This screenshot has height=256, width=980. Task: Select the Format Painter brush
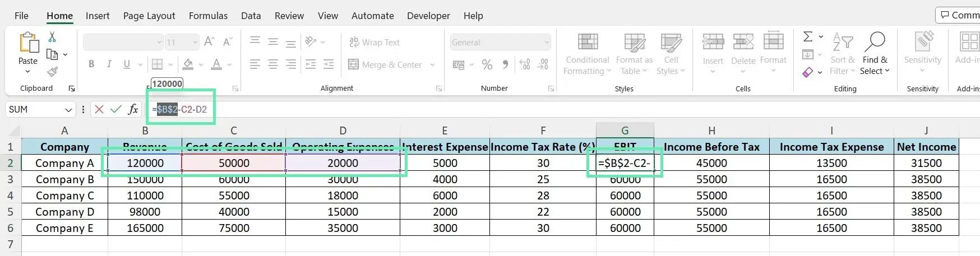52,72
